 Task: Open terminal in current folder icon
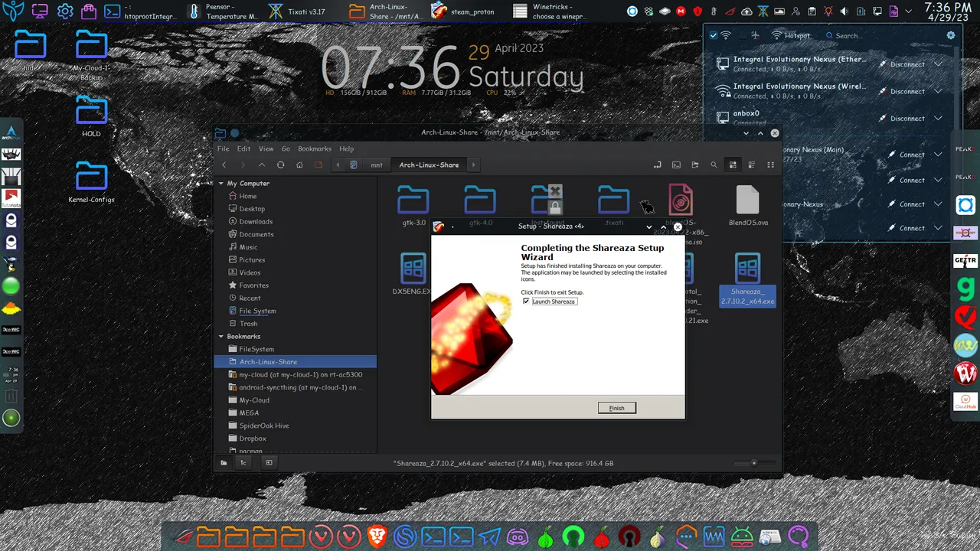point(676,165)
